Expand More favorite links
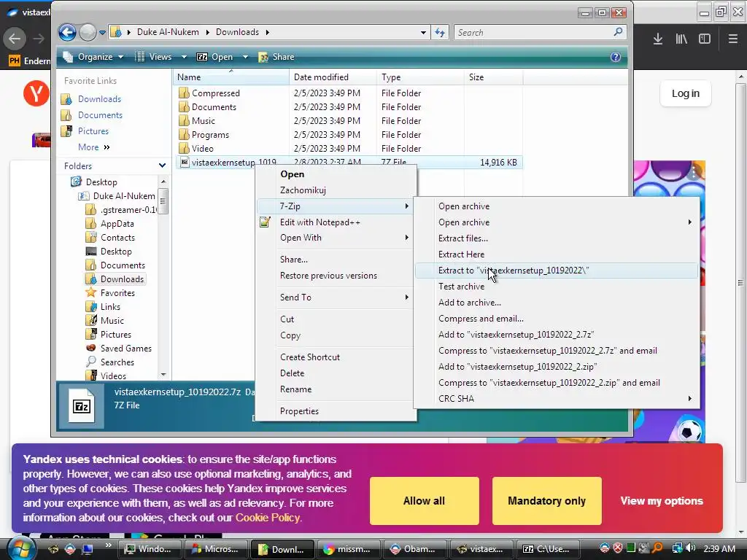This screenshot has width=747, height=560. coord(94,147)
